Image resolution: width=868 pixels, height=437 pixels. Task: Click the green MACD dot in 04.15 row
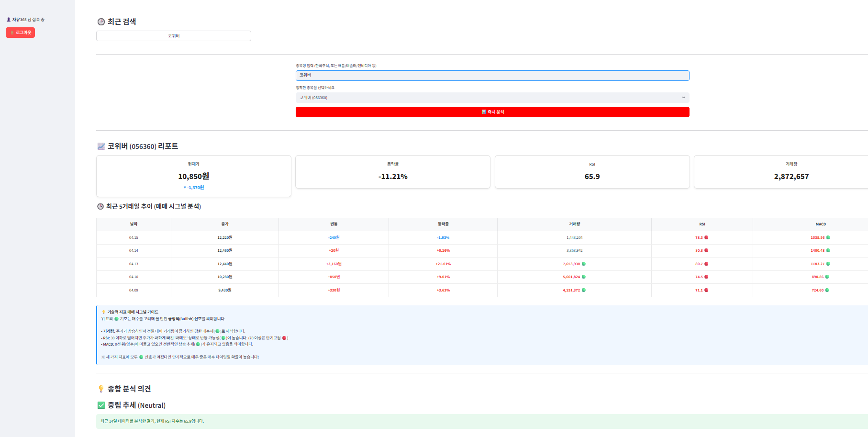(828, 237)
